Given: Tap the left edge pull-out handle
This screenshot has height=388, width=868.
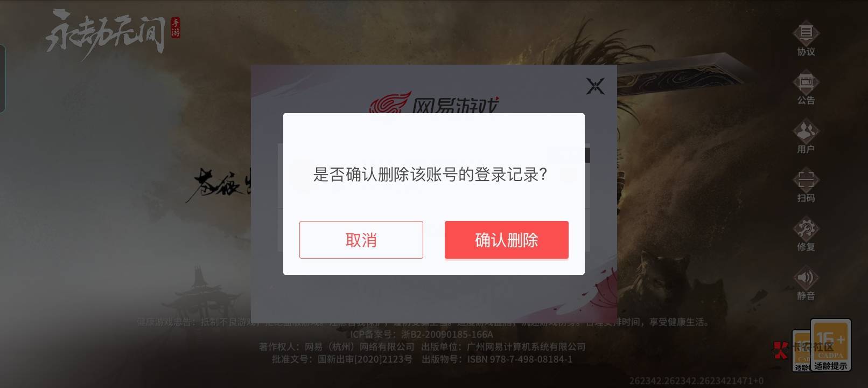Looking at the screenshot, I should (3, 79).
